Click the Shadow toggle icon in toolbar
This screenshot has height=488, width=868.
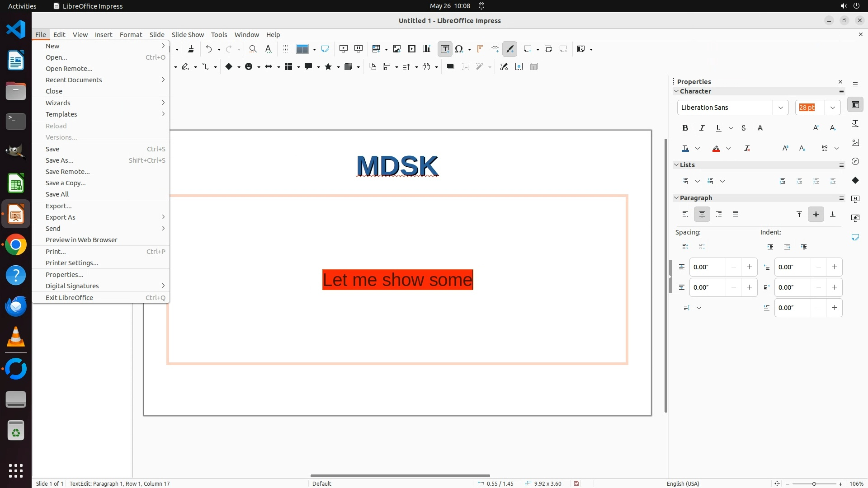coord(450,66)
